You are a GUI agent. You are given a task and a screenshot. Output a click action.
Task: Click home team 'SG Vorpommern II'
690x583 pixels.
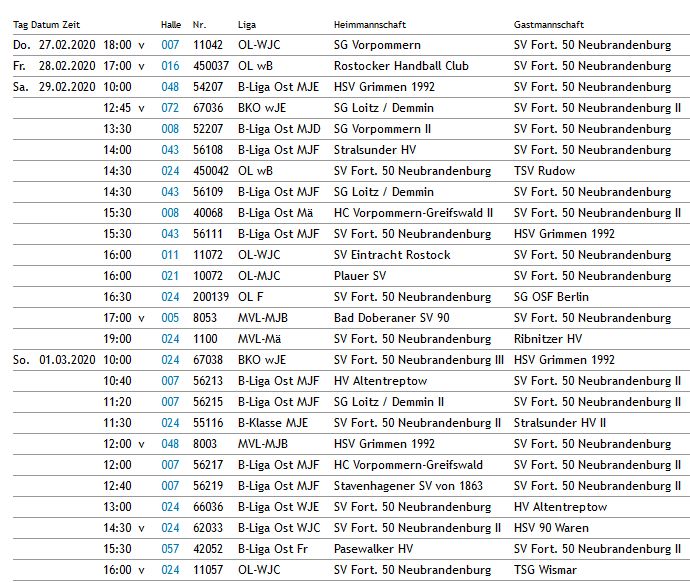(382, 129)
